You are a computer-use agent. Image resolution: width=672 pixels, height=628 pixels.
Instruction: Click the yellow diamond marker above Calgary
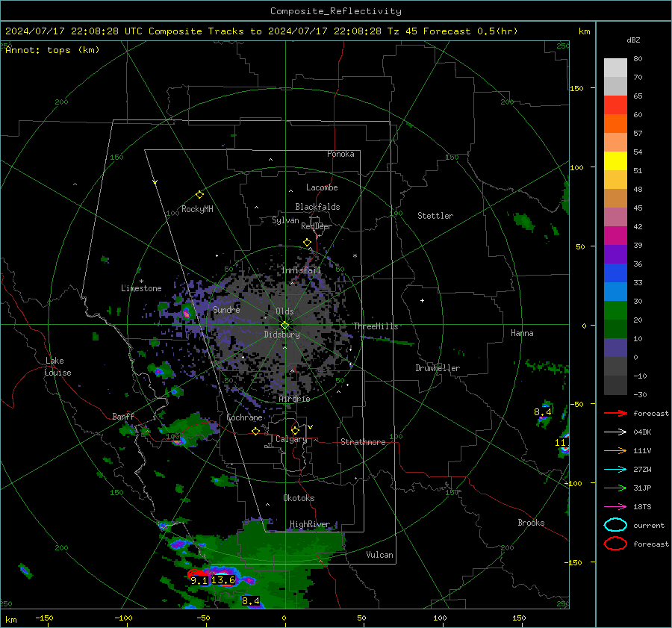pos(295,430)
